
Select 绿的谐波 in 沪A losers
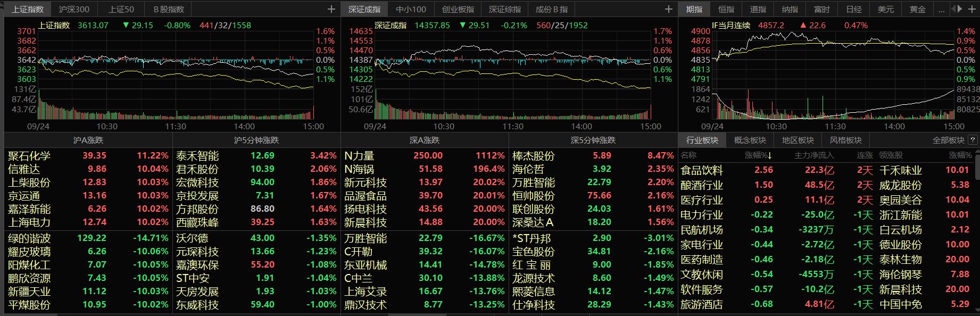[88, 238]
